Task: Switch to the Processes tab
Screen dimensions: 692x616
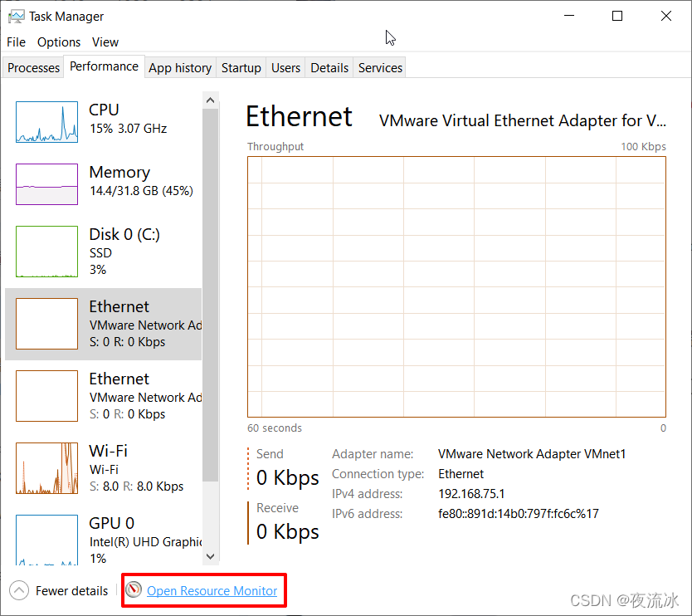Action: click(33, 67)
